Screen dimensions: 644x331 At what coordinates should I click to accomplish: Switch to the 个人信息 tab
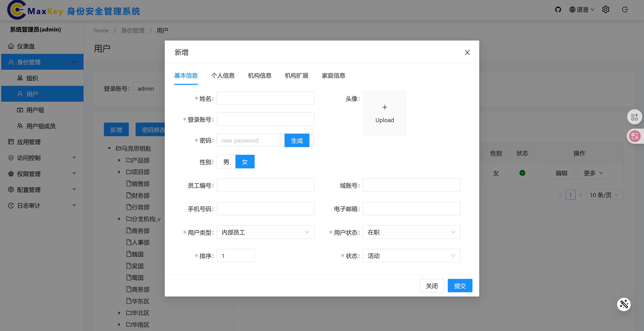tap(223, 76)
